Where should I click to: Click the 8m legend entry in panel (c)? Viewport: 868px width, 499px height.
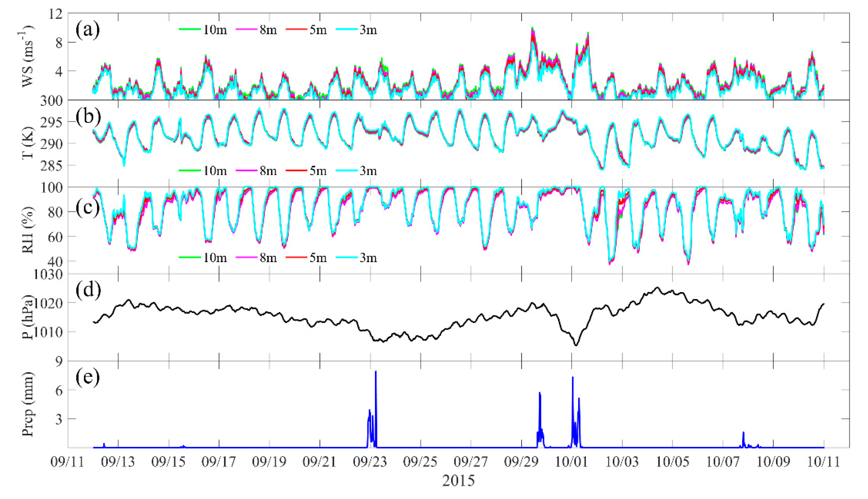click(256, 257)
